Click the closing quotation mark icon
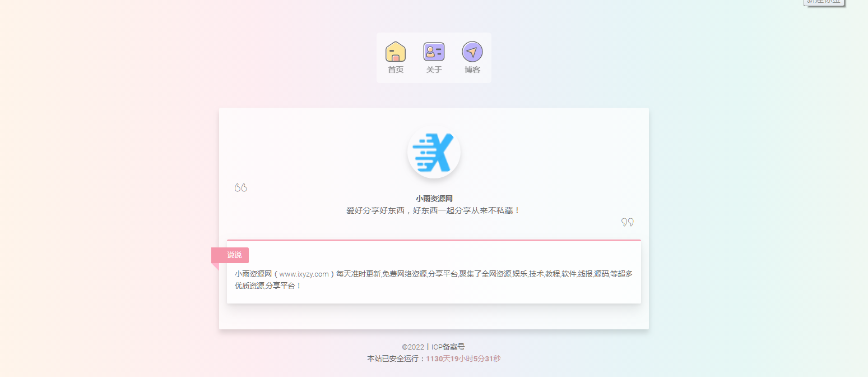 [627, 222]
